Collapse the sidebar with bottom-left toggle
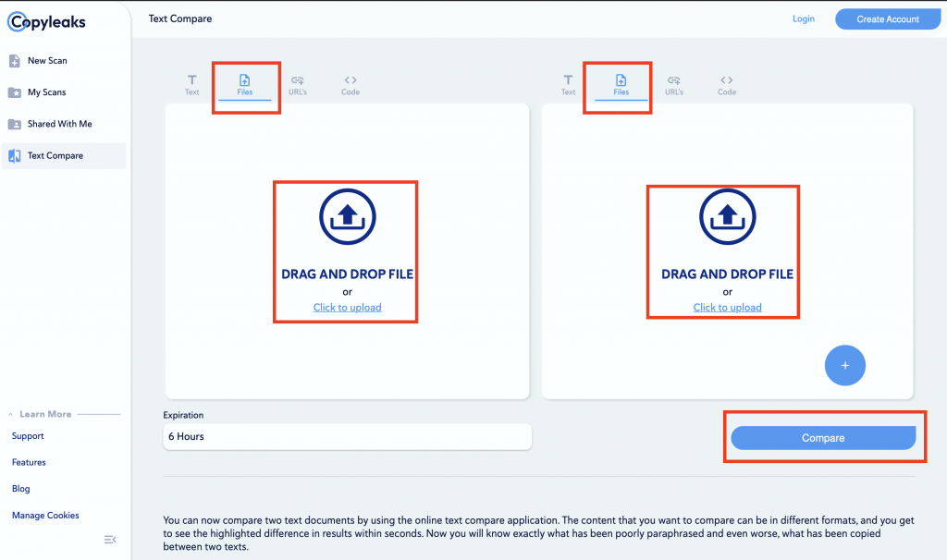Screen dimensions: 947x560 [110, 539]
